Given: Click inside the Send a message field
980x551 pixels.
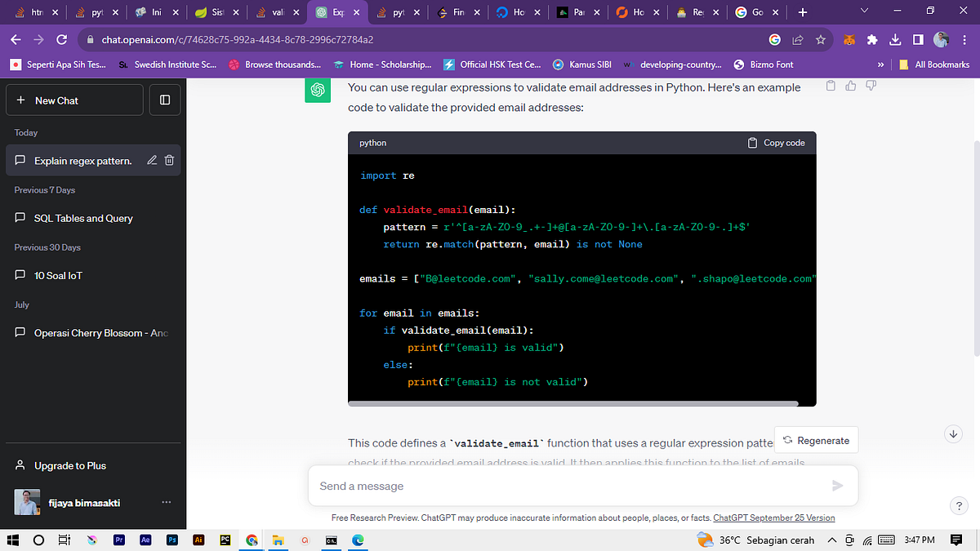Looking at the screenshot, I should (x=572, y=485).
